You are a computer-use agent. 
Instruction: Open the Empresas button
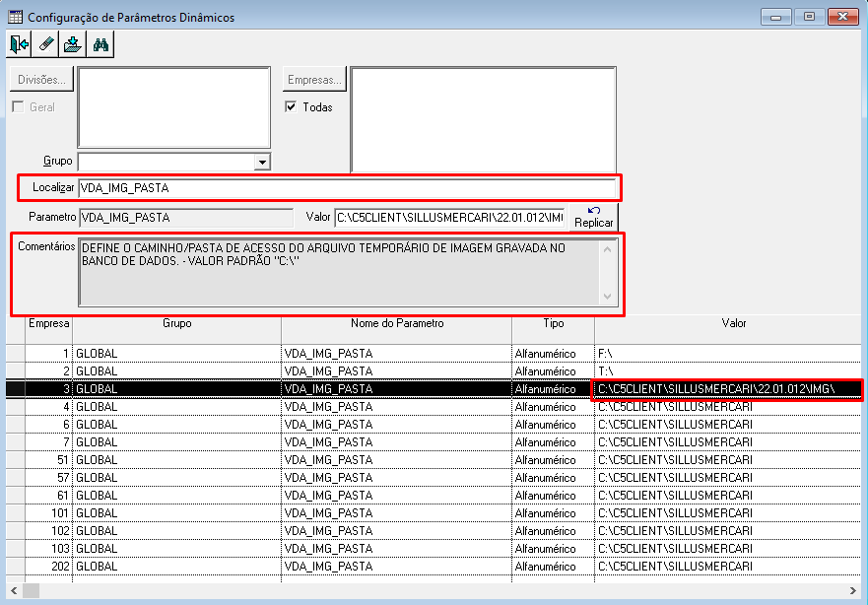coord(314,80)
